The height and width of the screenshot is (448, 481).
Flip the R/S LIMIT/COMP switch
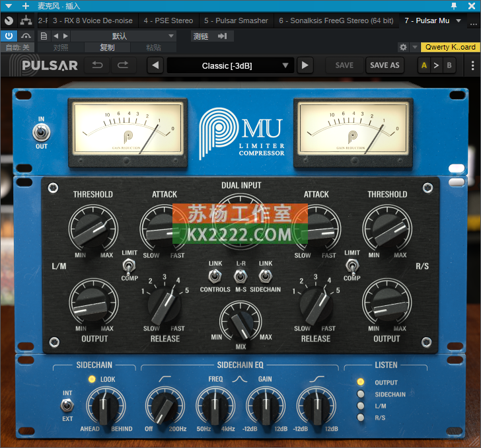click(x=352, y=266)
